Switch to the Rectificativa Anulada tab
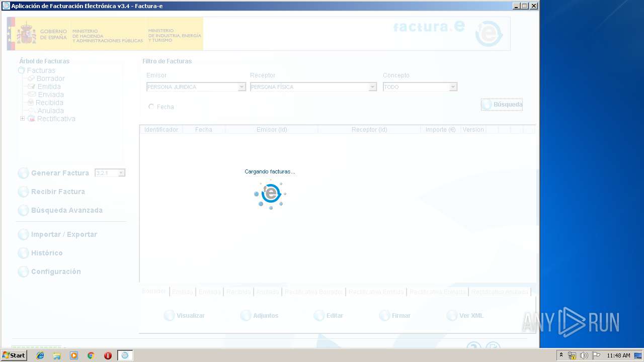Screen dimensions: 644x362 [x=500, y=292]
